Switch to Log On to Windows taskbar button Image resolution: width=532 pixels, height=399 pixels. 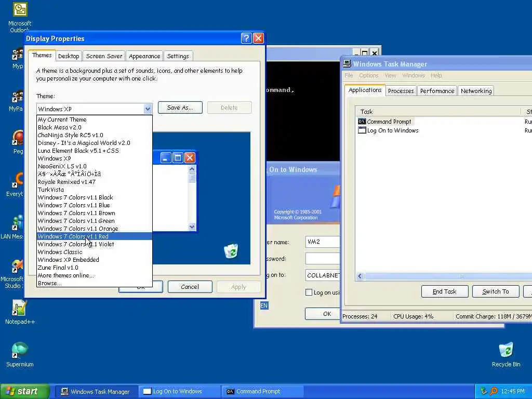tap(179, 392)
